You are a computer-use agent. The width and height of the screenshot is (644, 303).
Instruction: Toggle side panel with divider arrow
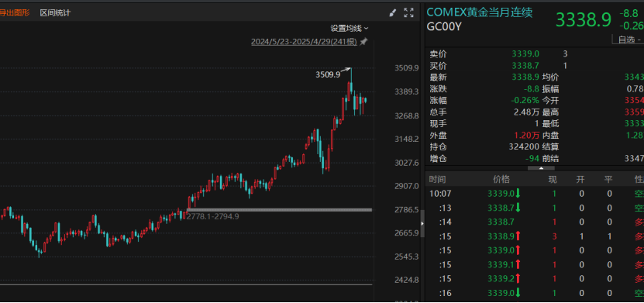(x=422, y=224)
